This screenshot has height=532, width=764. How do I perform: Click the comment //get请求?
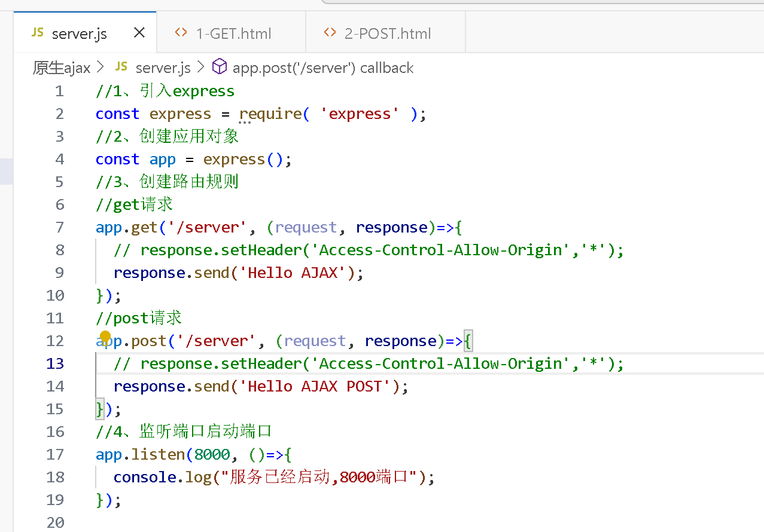[x=135, y=204]
